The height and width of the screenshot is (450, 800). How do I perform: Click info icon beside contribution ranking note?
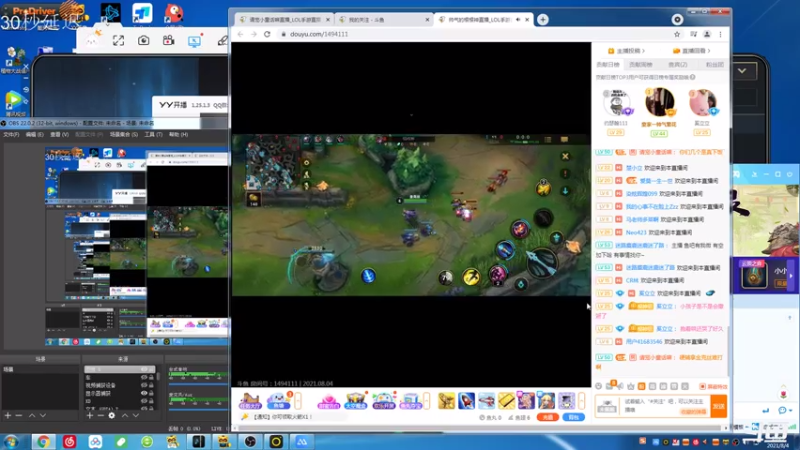coord(692,77)
